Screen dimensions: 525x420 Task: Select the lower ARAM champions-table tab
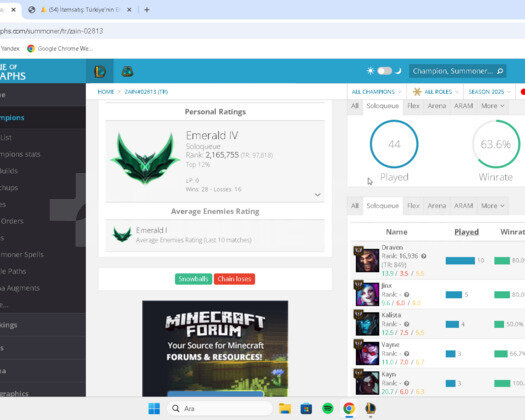click(463, 206)
